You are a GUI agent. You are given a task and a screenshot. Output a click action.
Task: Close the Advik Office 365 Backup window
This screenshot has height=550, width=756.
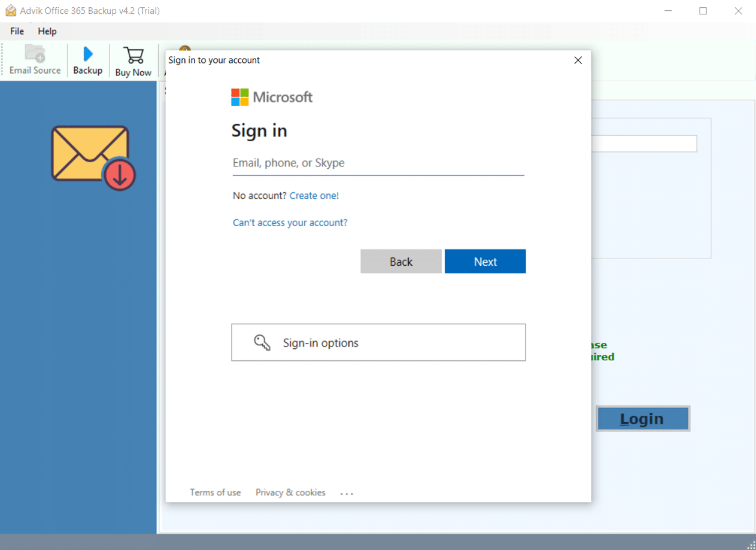click(739, 11)
